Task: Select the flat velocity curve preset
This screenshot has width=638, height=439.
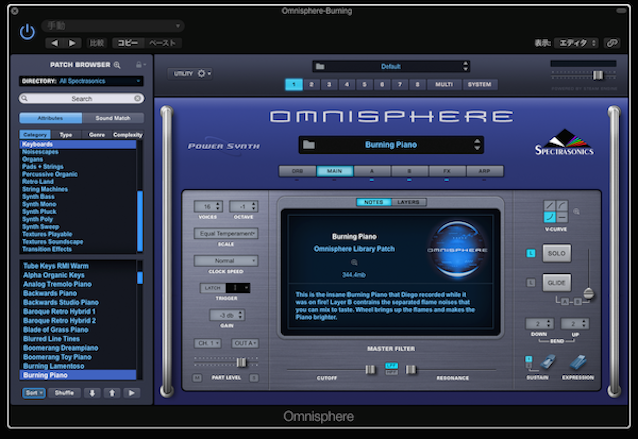Action: 562,217
